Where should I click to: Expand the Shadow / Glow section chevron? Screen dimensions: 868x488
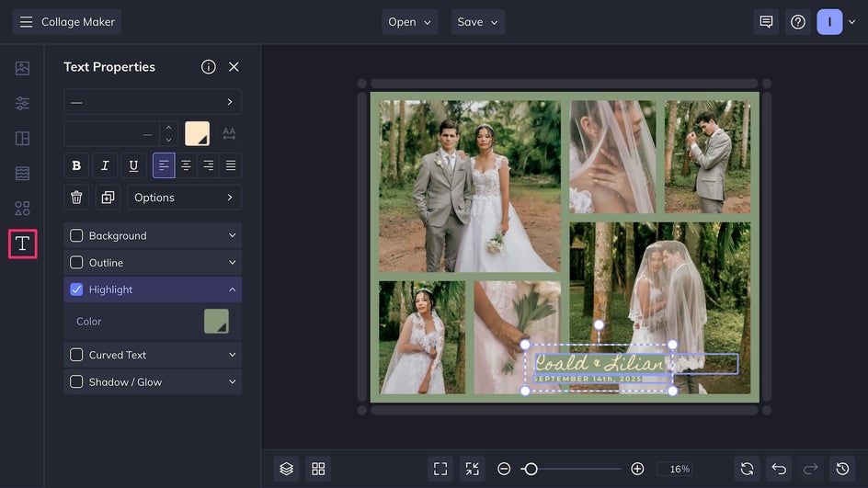[232, 381]
